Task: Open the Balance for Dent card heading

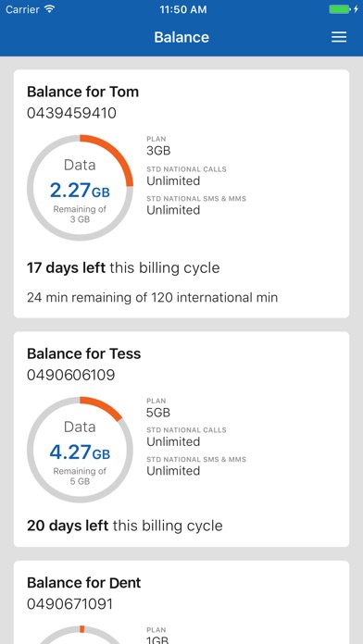Action: click(x=84, y=583)
